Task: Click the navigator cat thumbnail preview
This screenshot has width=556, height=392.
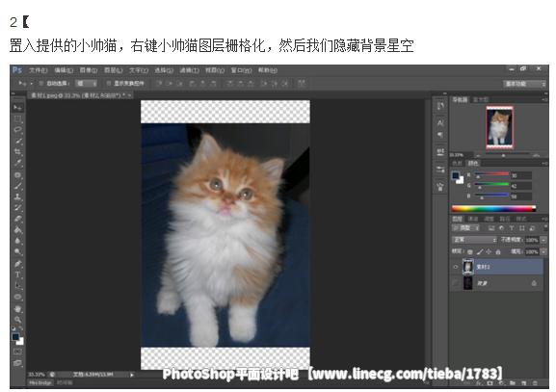Action: (499, 127)
